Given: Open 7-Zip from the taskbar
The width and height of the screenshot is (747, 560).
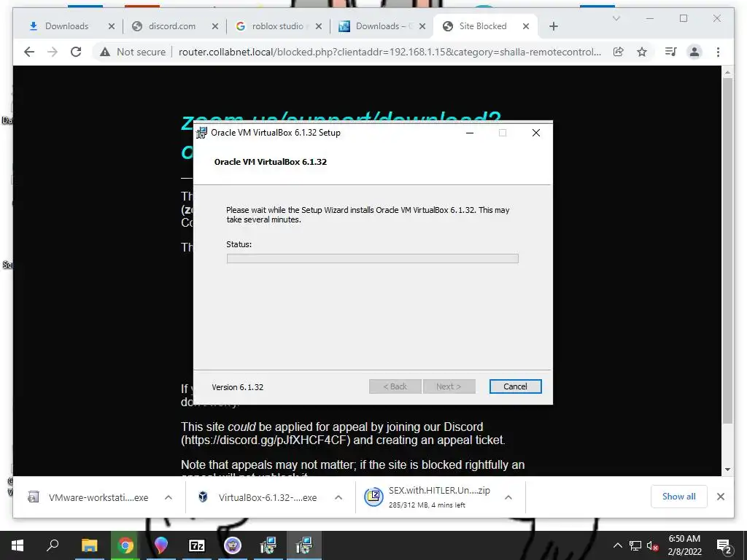Looking at the screenshot, I should pyautogui.click(x=197, y=545).
